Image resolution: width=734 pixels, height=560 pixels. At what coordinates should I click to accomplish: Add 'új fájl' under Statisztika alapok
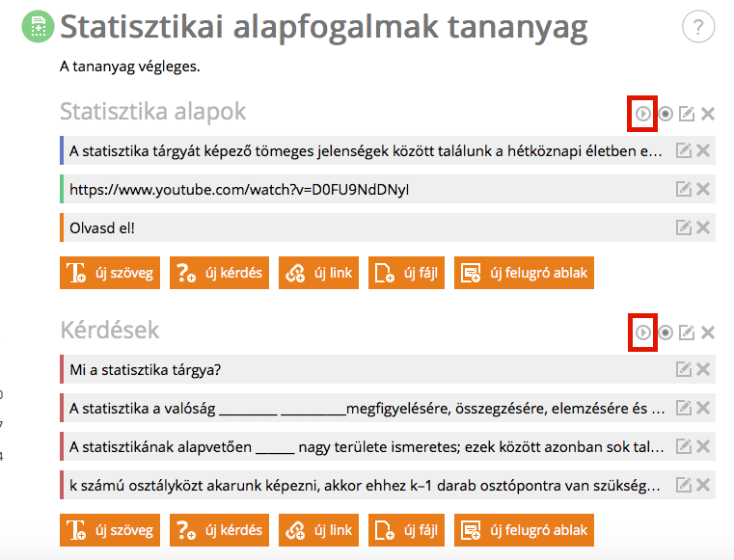(x=406, y=273)
